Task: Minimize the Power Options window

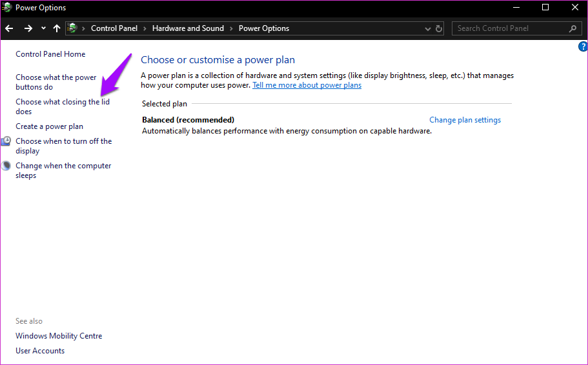Action: click(x=516, y=8)
